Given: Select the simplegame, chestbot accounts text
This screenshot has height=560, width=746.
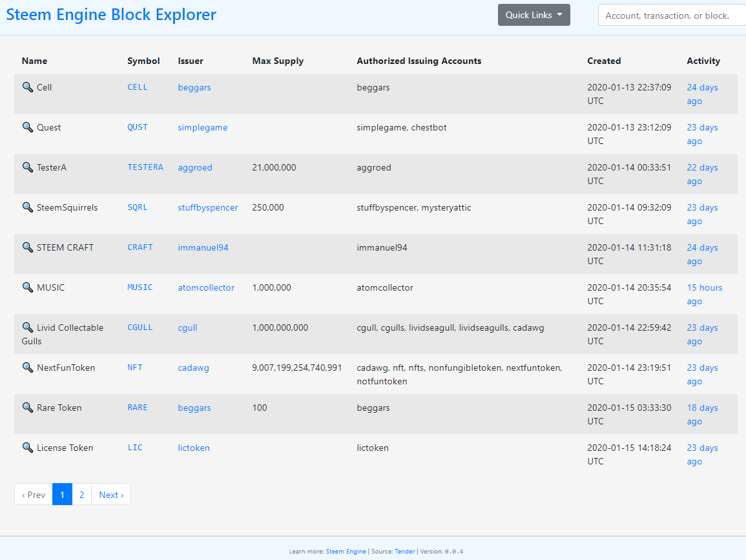Looking at the screenshot, I should pyautogui.click(x=402, y=127).
